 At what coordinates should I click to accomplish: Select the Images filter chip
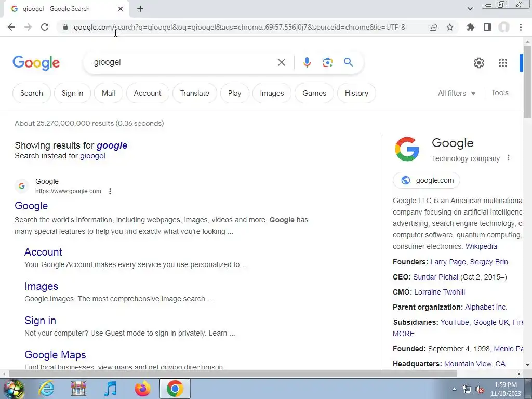[x=272, y=93]
